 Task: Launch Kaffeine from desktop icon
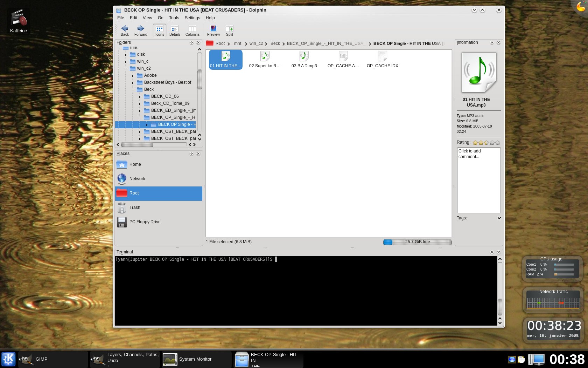tap(19, 21)
